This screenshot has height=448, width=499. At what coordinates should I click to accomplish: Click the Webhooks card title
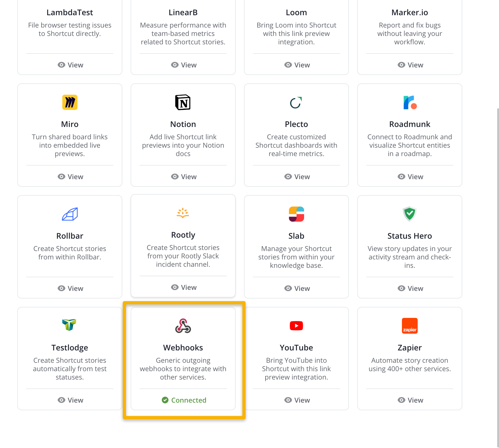(183, 348)
